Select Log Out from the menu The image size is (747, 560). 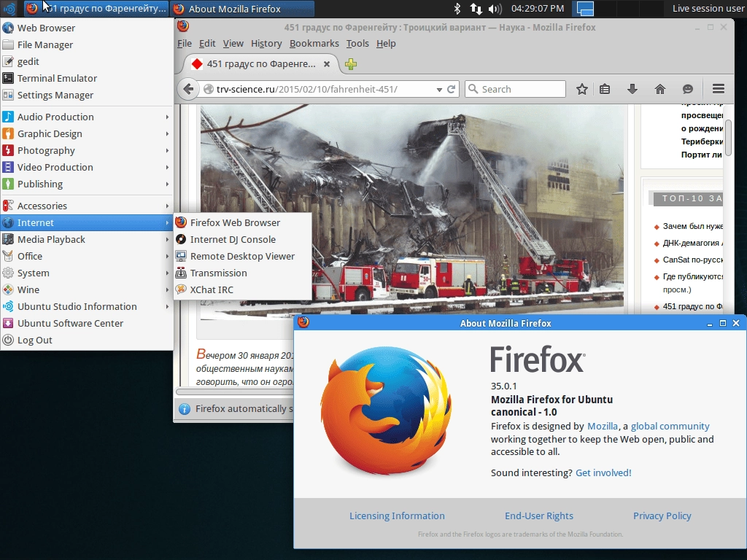pos(87,340)
